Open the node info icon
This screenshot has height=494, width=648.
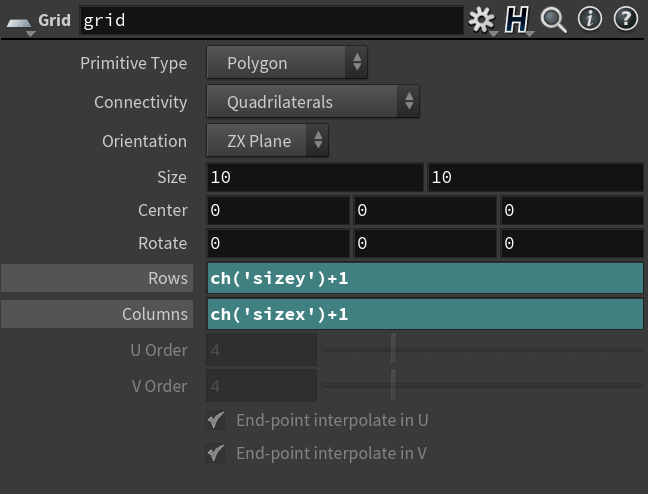coord(589,19)
